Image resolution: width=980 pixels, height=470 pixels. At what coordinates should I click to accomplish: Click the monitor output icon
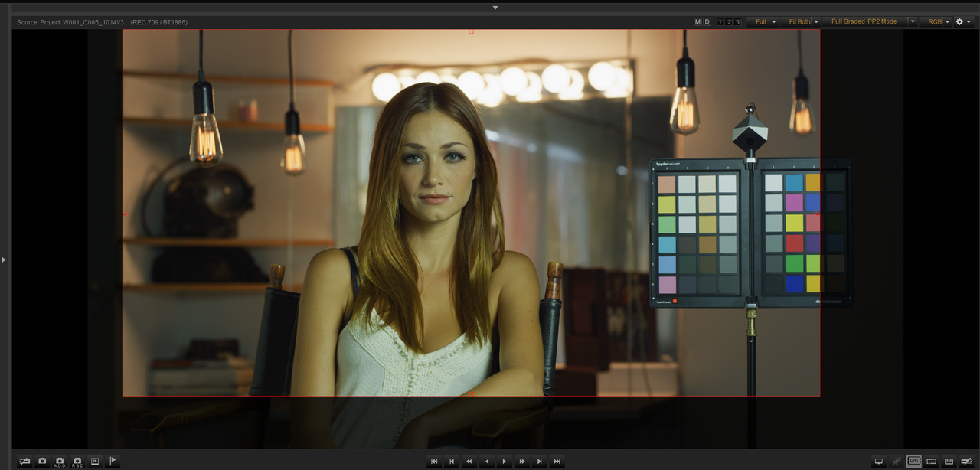click(879, 462)
